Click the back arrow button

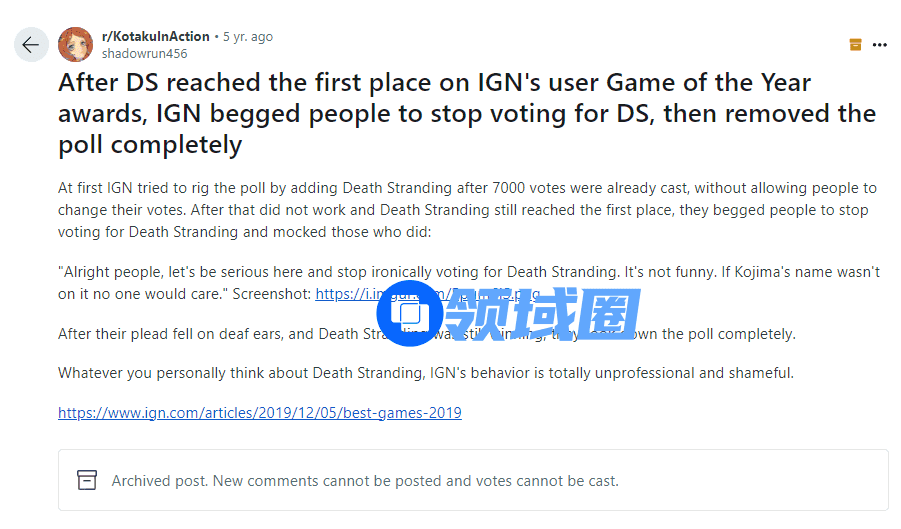point(30,45)
